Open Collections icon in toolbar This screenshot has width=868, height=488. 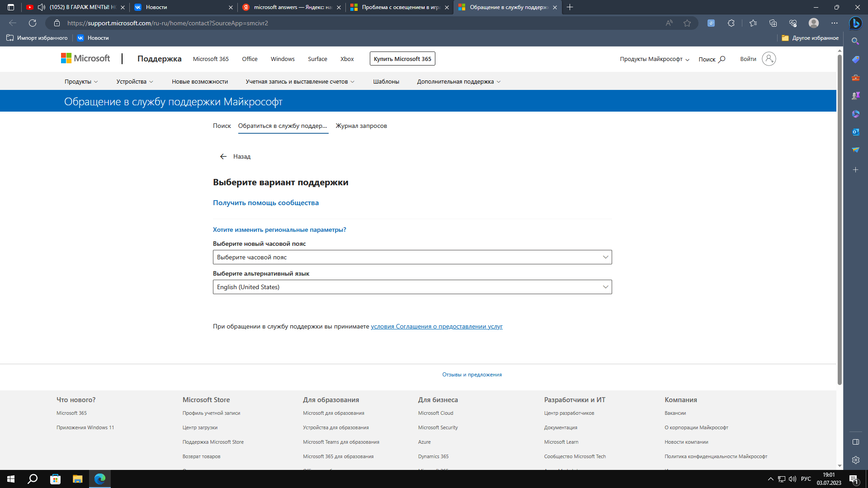(773, 23)
